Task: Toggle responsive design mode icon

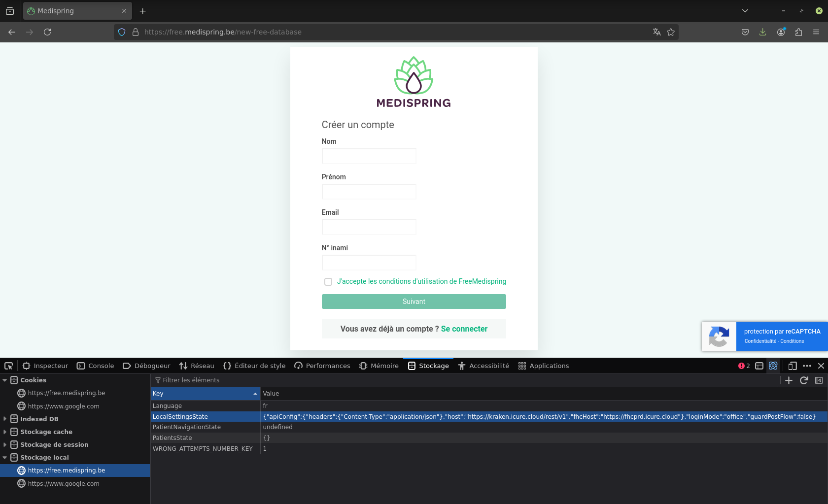Action: [793, 366]
